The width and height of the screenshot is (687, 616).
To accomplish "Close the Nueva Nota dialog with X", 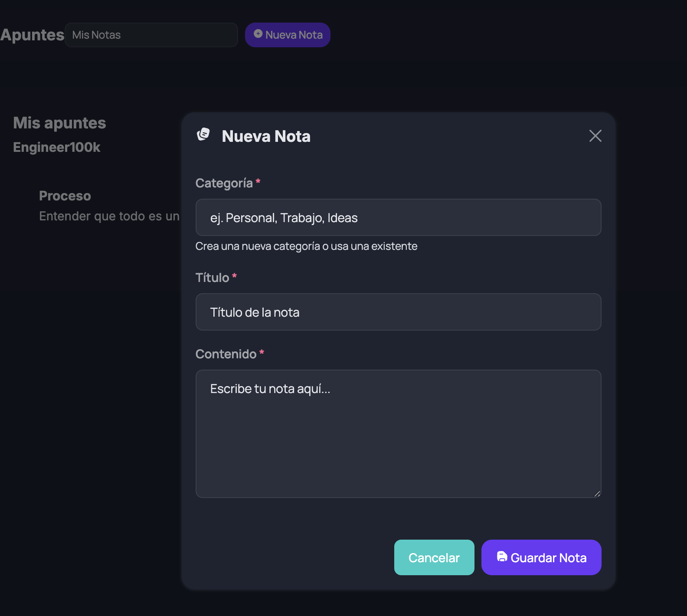I will point(595,136).
